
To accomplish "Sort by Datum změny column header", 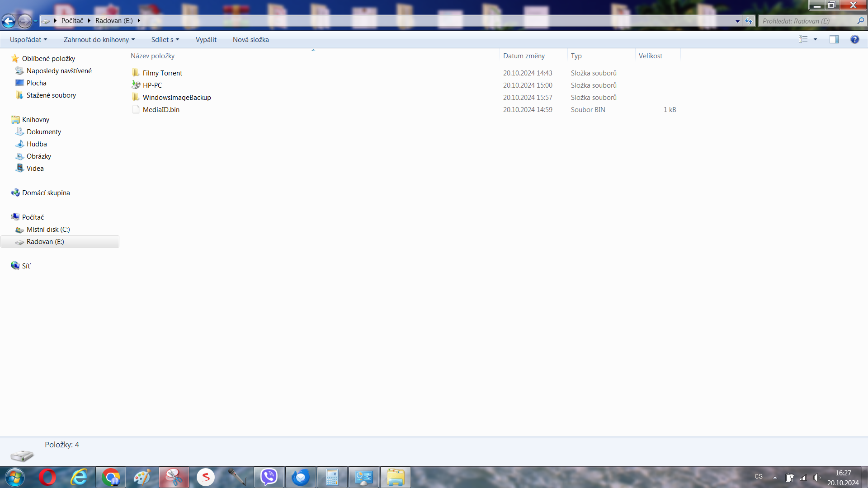I will tap(524, 56).
